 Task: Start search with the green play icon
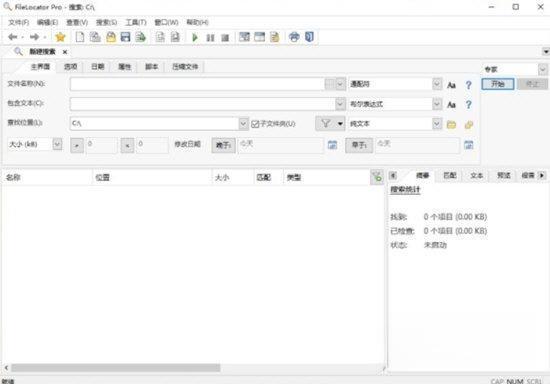pos(195,37)
